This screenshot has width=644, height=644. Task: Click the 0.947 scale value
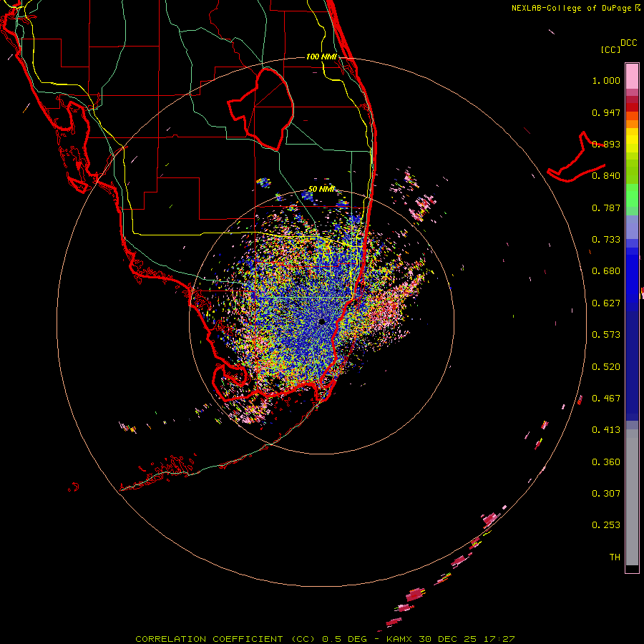point(606,112)
